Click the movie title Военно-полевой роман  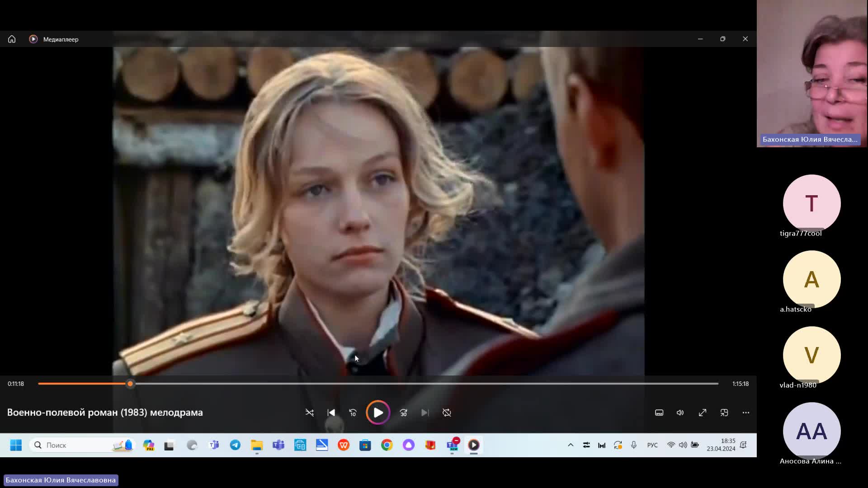coord(105,413)
